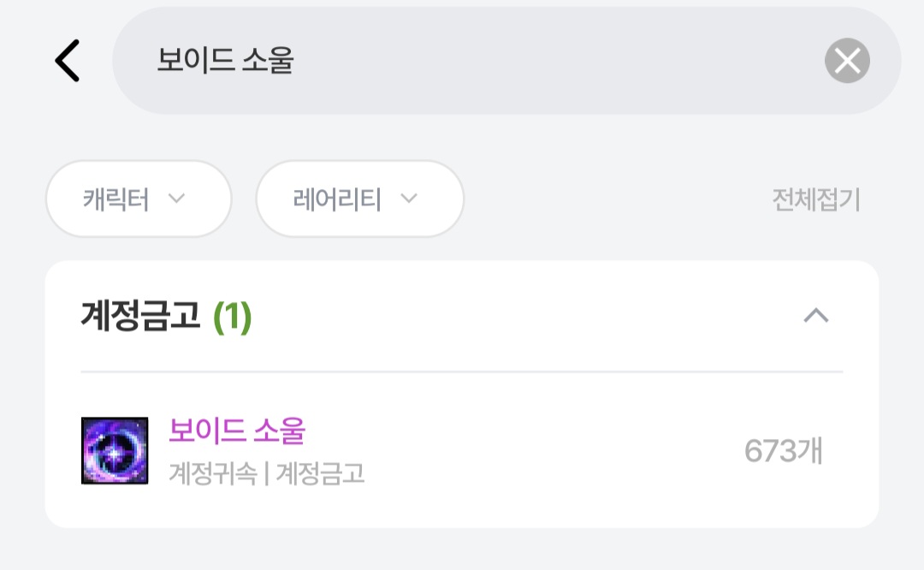Click the divider line below 계정금고 header
This screenshot has width=924, height=570.
tap(462, 372)
